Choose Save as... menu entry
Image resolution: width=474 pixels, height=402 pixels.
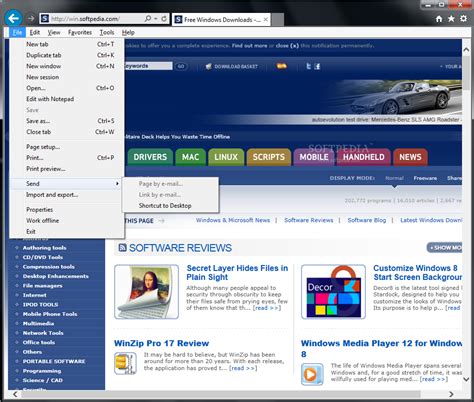67,121
